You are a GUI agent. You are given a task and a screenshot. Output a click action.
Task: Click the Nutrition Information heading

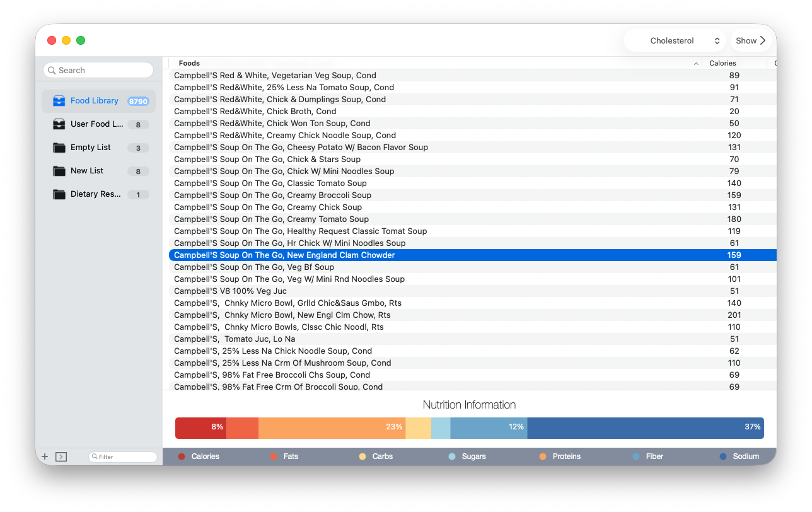point(470,405)
